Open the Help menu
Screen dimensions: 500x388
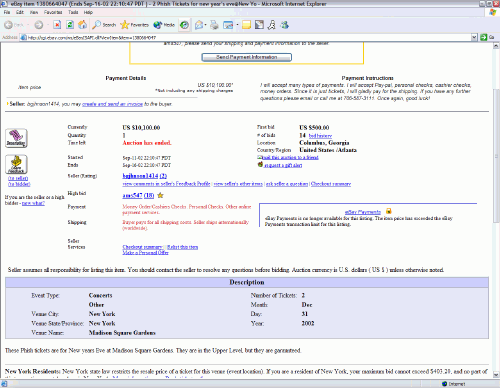(x=88, y=12)
